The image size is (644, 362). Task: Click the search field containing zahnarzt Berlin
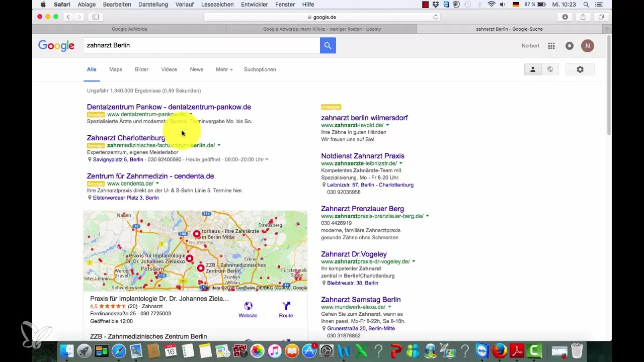point(201,45)
